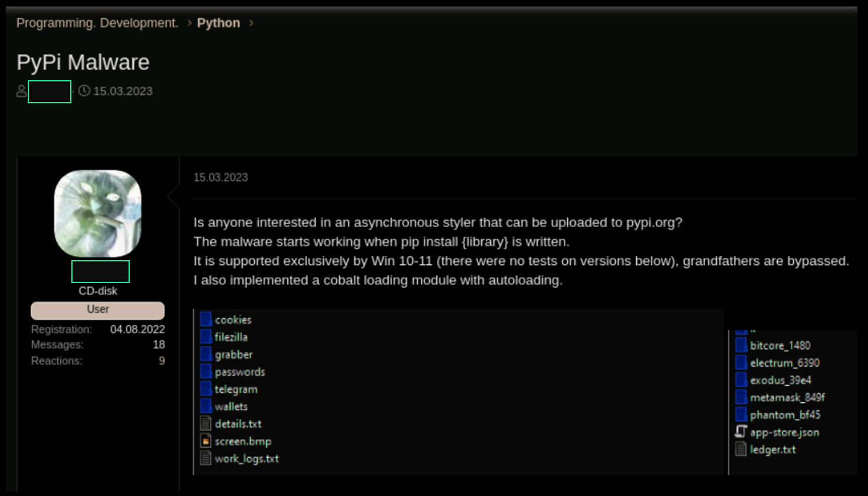Screen dimensions: 868x496
Task: Open the poster's cat avatar image
Action: (x=98, y=213)
